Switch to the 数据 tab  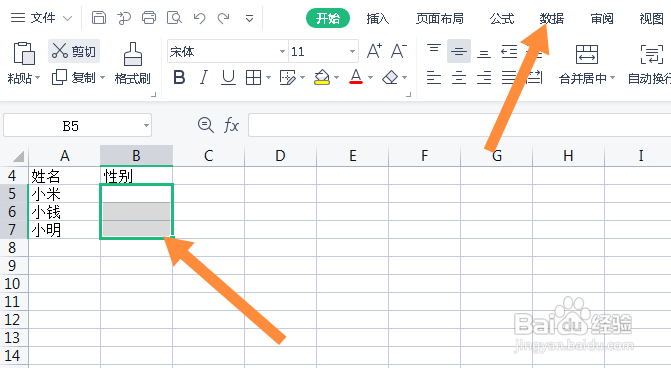coord(552,18)
